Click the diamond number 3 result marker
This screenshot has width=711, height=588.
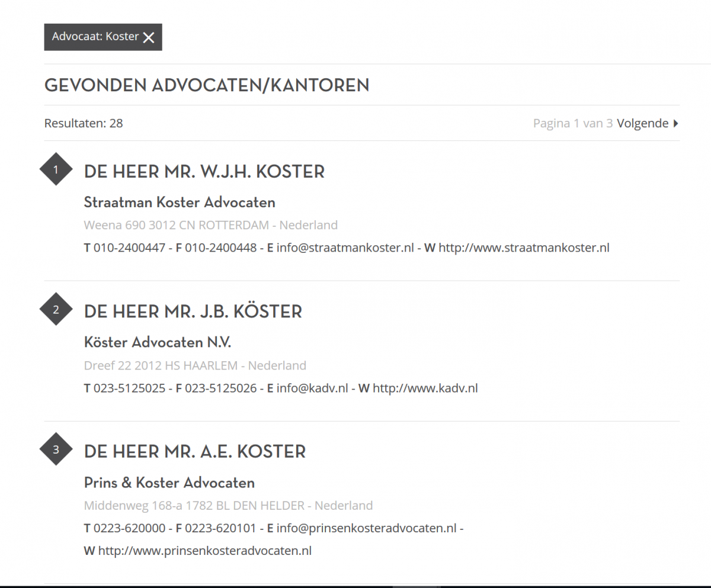point(56,449)
